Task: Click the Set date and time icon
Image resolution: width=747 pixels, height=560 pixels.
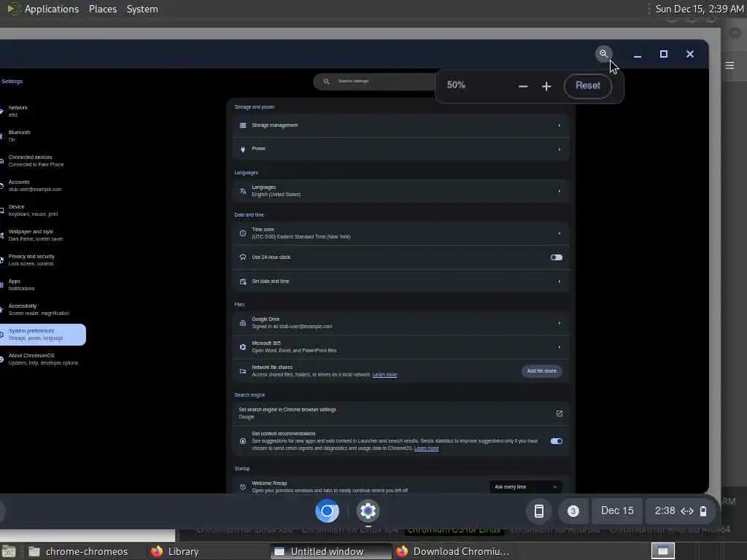Action: click(x=243, y=281)
